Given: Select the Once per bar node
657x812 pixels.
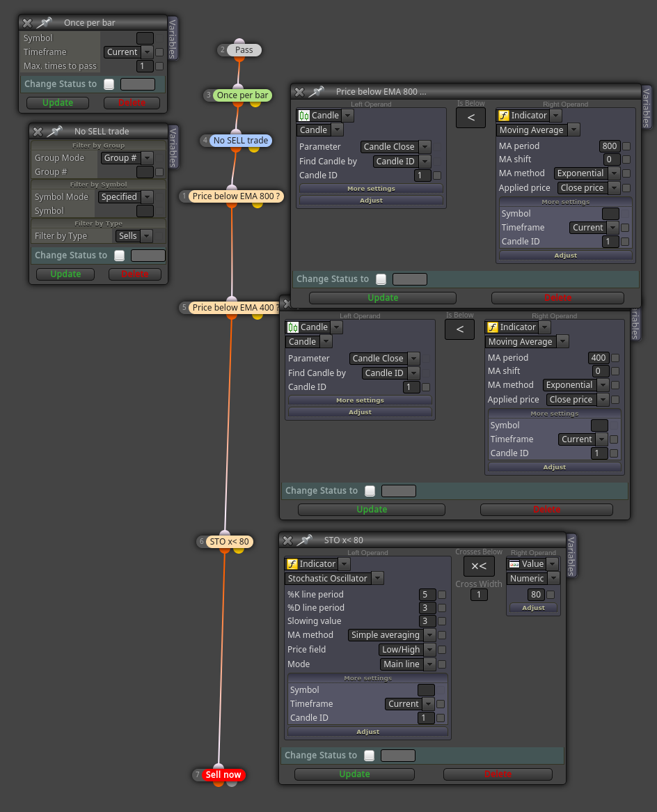Looking at the screenshot, I should [x=242, y=95].
